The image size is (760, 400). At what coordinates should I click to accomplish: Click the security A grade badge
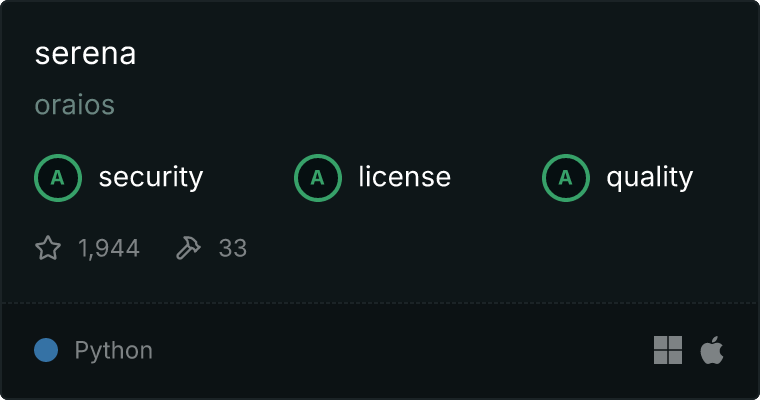[x=58, y=178]
